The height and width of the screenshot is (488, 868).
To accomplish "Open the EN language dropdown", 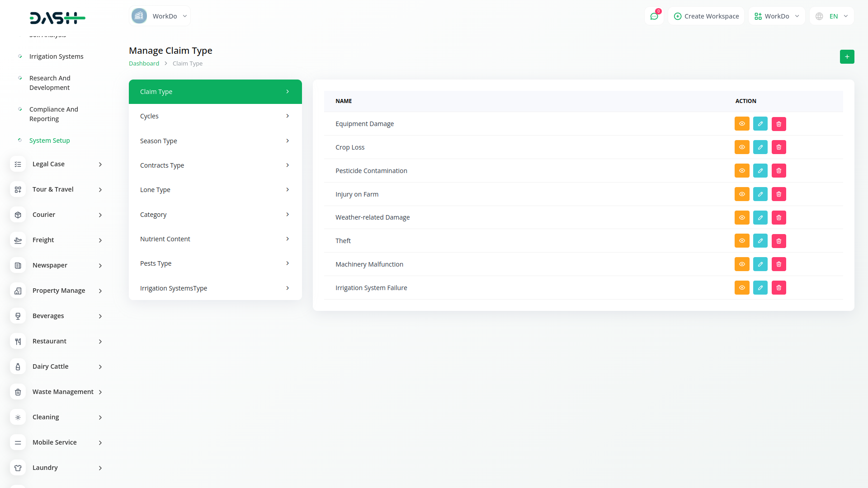I will [832, 16].
